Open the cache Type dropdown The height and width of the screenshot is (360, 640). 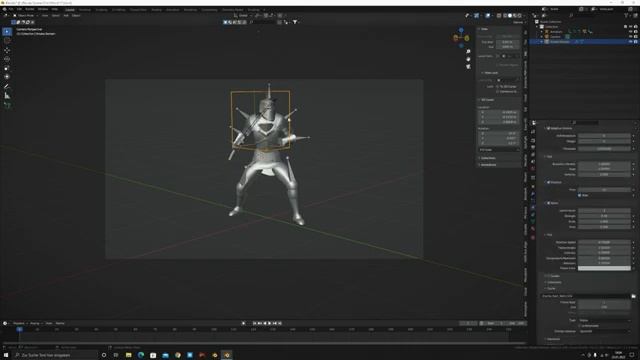click(x=604, y=320)
